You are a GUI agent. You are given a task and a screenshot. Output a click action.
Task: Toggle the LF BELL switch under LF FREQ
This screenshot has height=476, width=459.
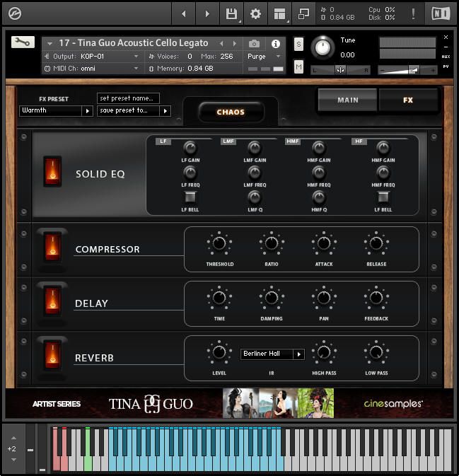tap(190, 197)
